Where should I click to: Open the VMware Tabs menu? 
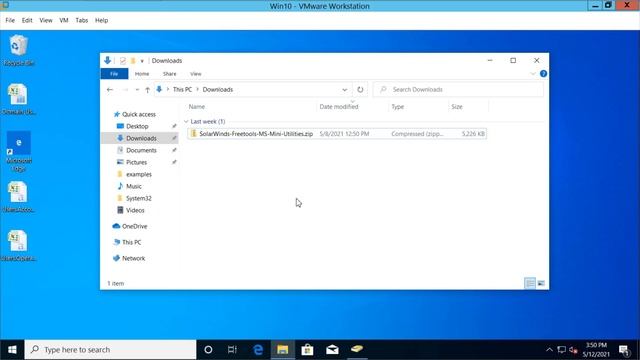82,20
